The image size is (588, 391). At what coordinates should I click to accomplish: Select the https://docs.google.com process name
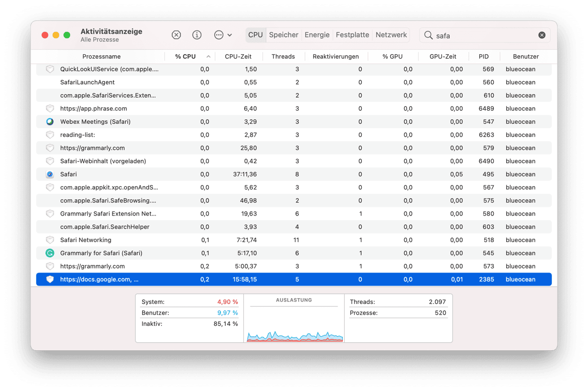point(99,279)
